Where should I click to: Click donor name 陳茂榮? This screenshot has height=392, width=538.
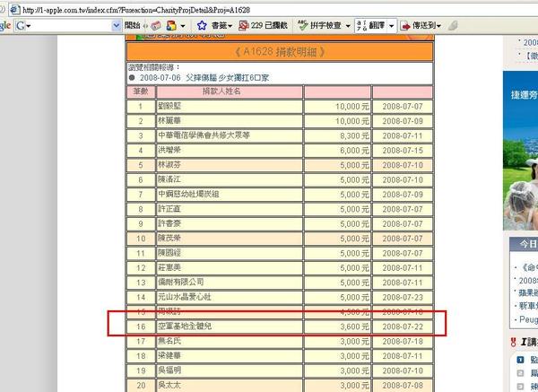169,239
